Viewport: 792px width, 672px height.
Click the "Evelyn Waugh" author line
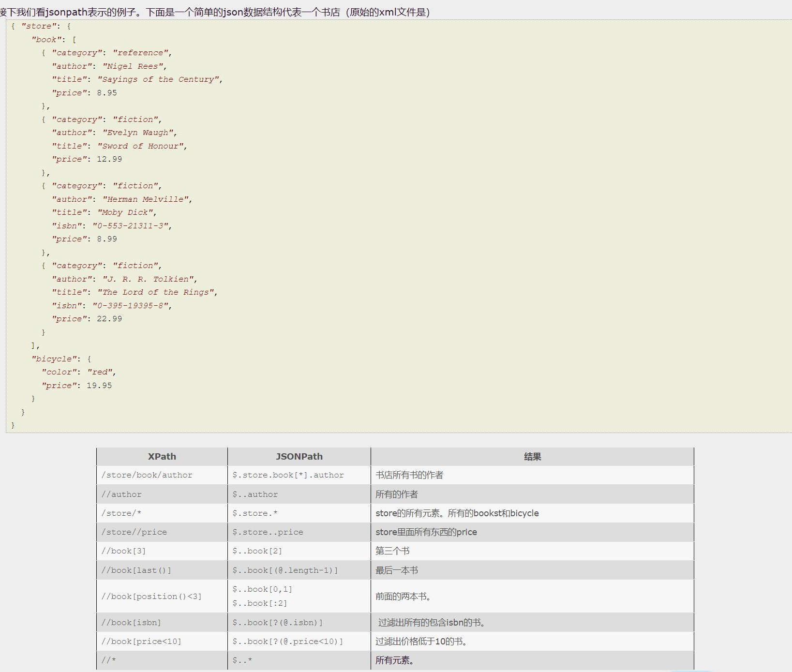pyautogui.click(x=115, y=133)
